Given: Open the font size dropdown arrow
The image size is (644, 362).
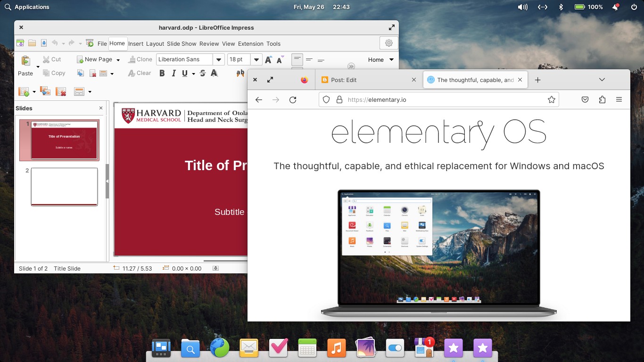Looking at the screenshot, I should (256, 59).
